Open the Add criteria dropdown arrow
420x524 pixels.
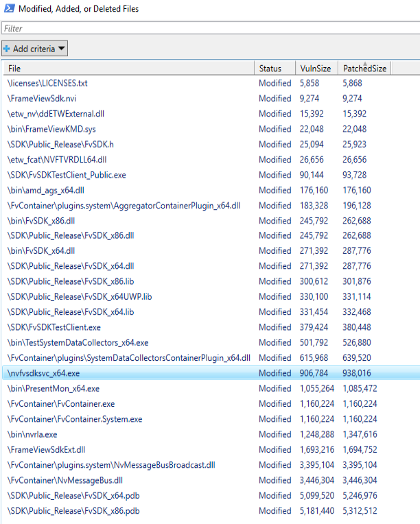(61, 49)
